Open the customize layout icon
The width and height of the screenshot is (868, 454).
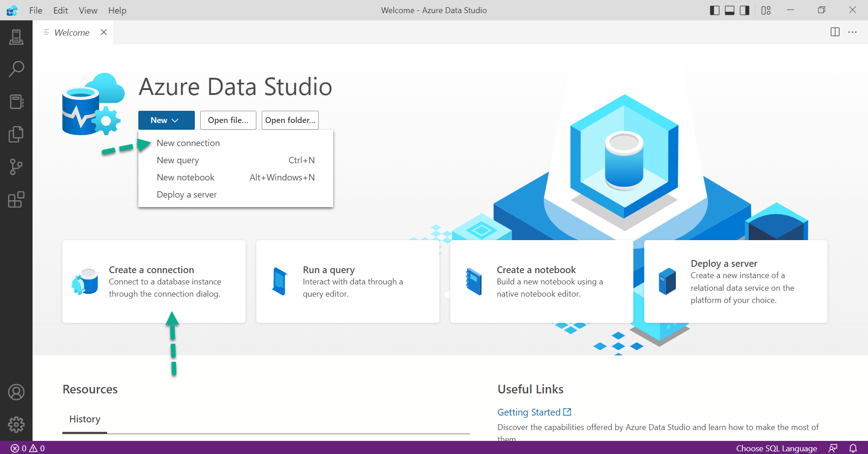tap(766, 10)
